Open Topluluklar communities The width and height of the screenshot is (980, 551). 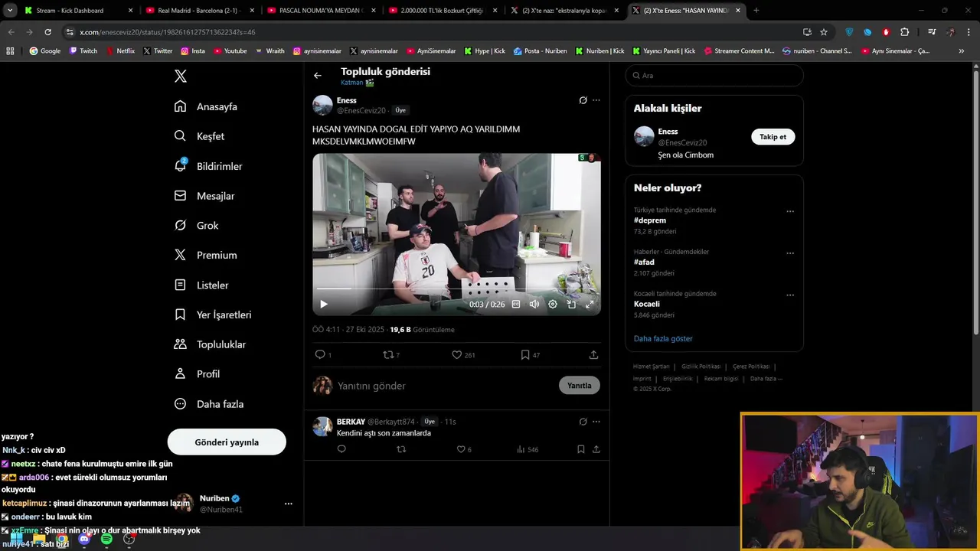[x=210, y=344]
